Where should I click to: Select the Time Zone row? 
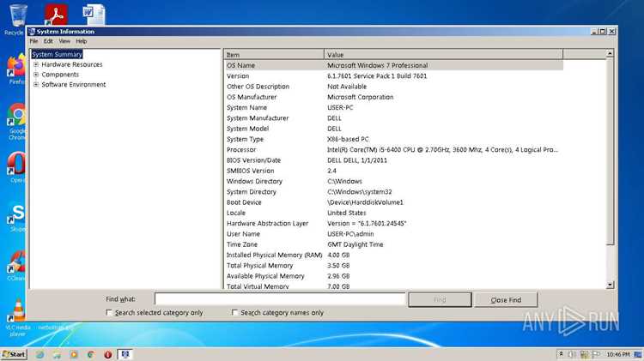(393, 244)
